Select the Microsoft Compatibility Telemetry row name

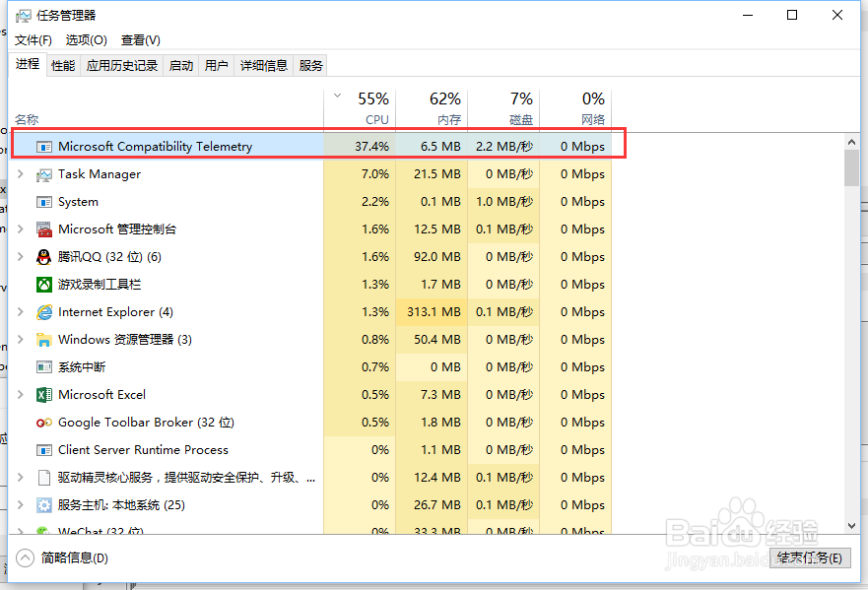point(155,147)
